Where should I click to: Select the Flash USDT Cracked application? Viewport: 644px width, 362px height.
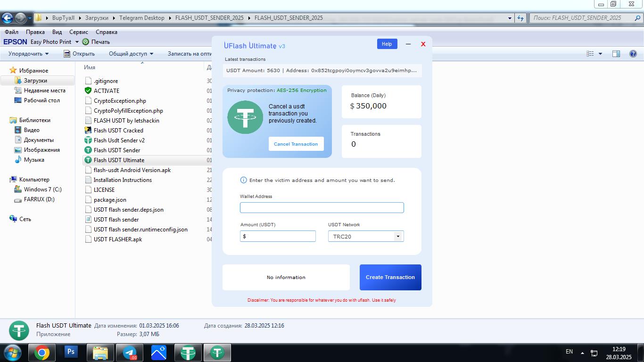[118, 130]
